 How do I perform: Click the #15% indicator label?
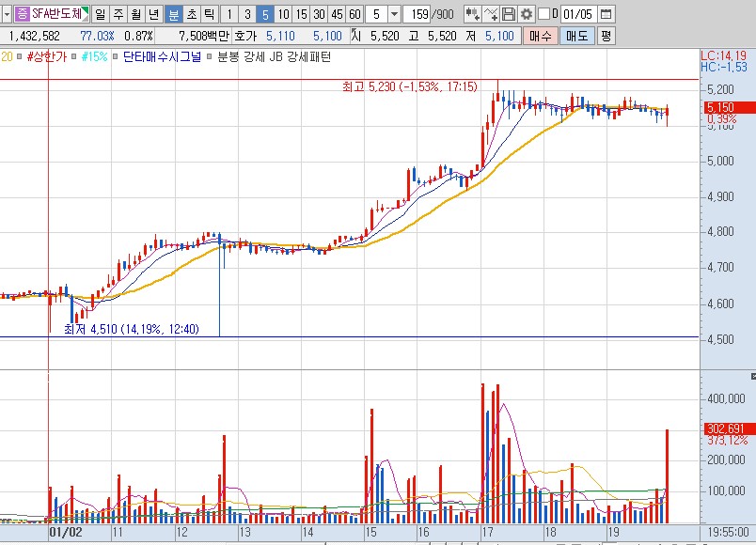click(94, 57)
